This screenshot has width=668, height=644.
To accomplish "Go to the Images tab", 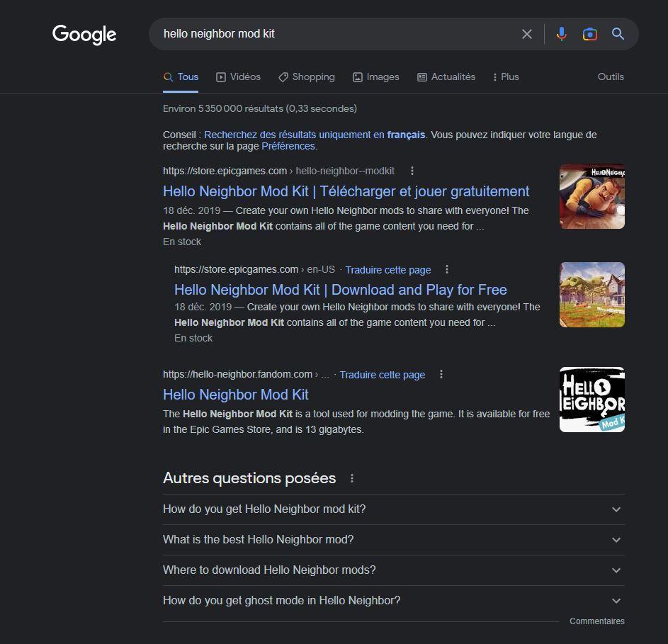I will 375,77.
